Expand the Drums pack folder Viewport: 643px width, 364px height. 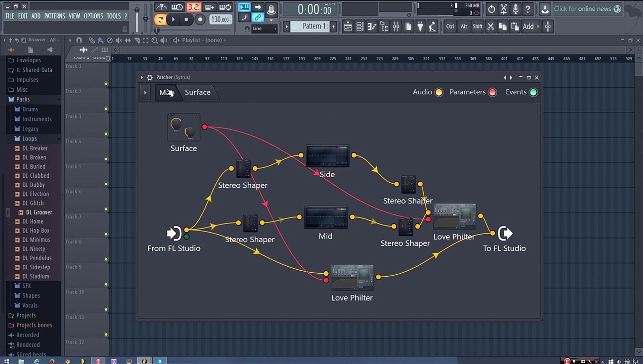coord(30,109)
